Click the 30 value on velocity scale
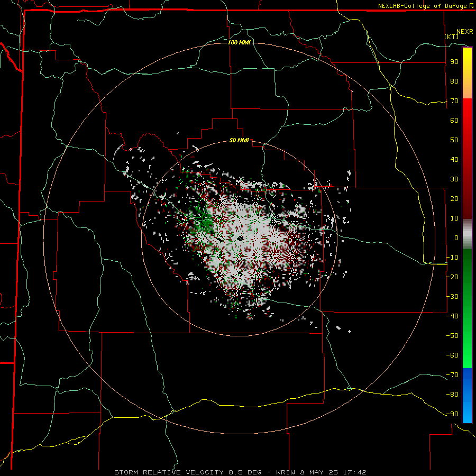The image size is (476, 476). click(x=454, y=179)
